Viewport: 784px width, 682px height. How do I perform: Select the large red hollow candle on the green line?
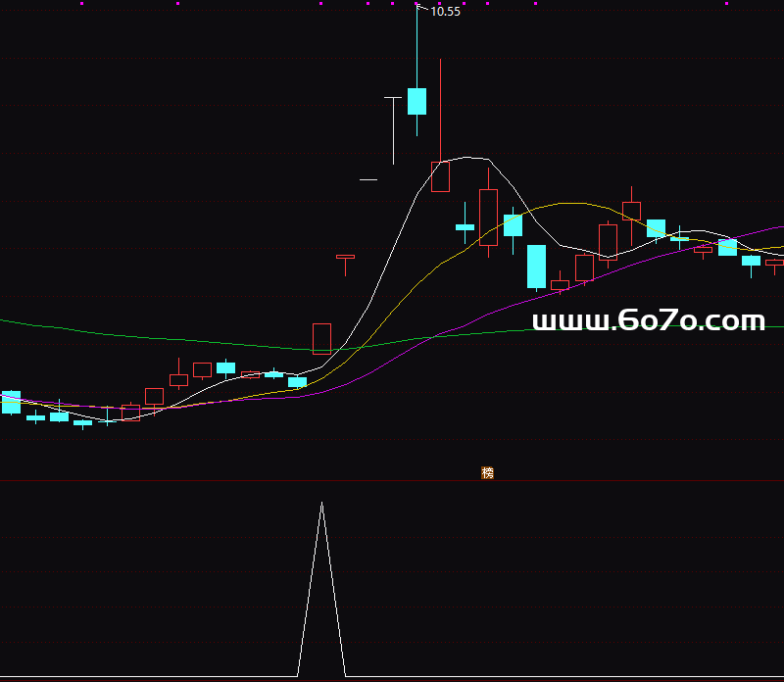click(321, 338)
